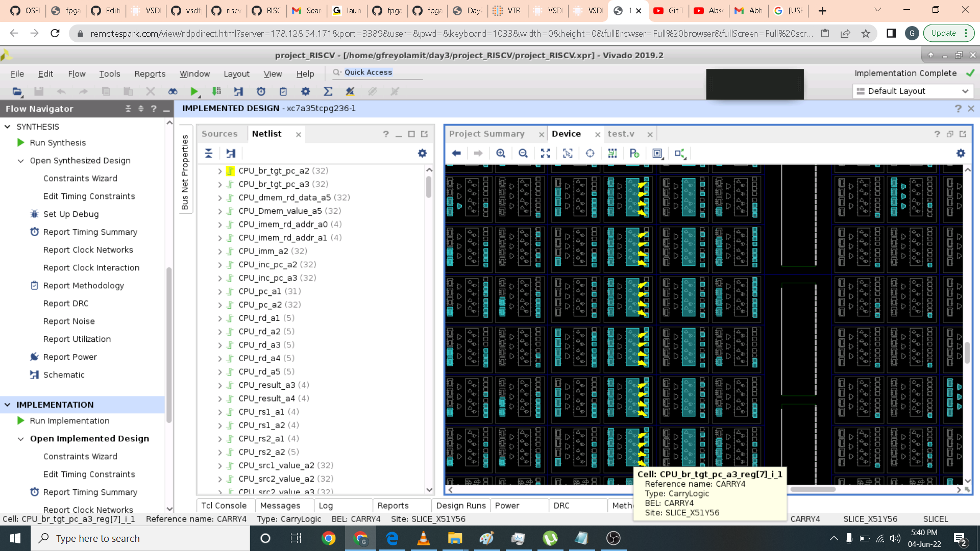Click the binoculars Find icon
This screenshot has width=980, height=551.
tap(173, 91)
